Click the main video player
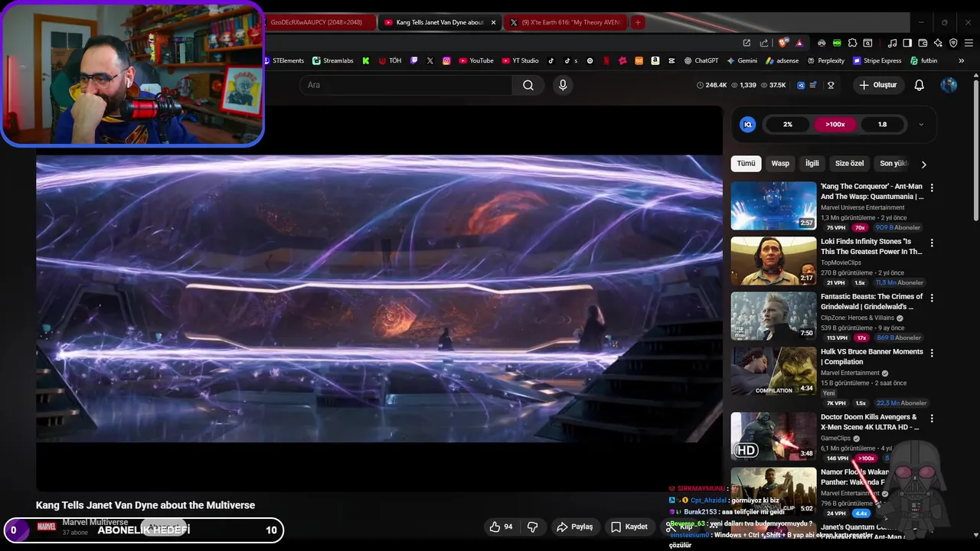 tap(379, 298)
